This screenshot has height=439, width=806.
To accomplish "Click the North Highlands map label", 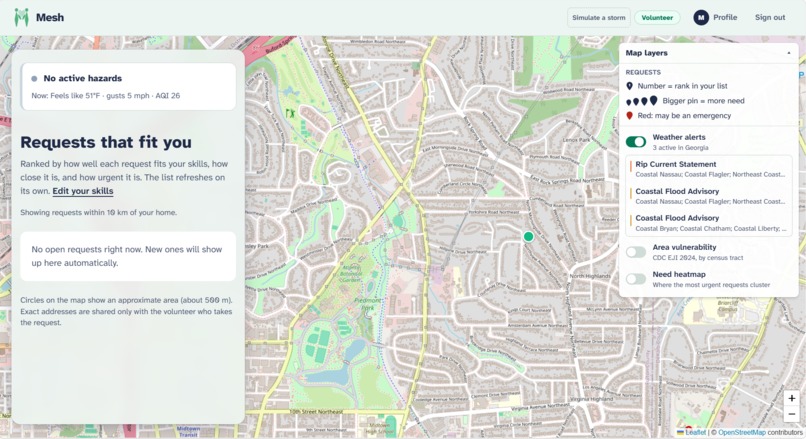I will click(x=590, y=276).
